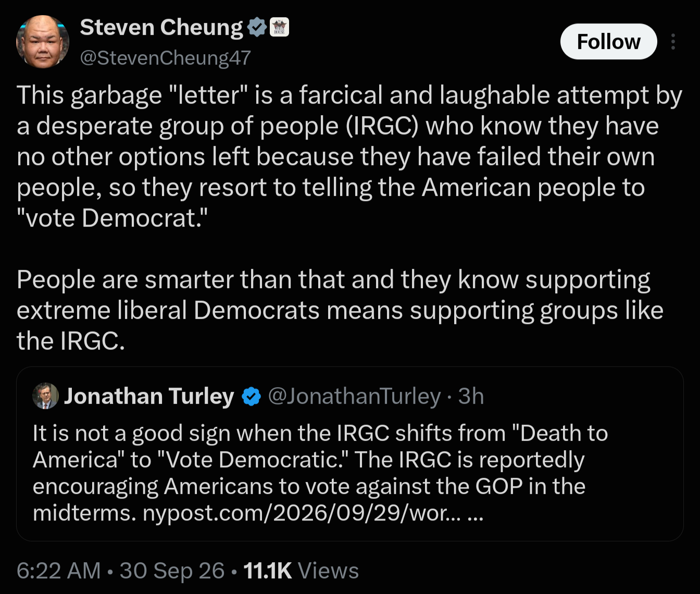Screen dimensions: 700x594
Task: Click the 3h timestamp on quoted tweet
Action: point(471,397)
